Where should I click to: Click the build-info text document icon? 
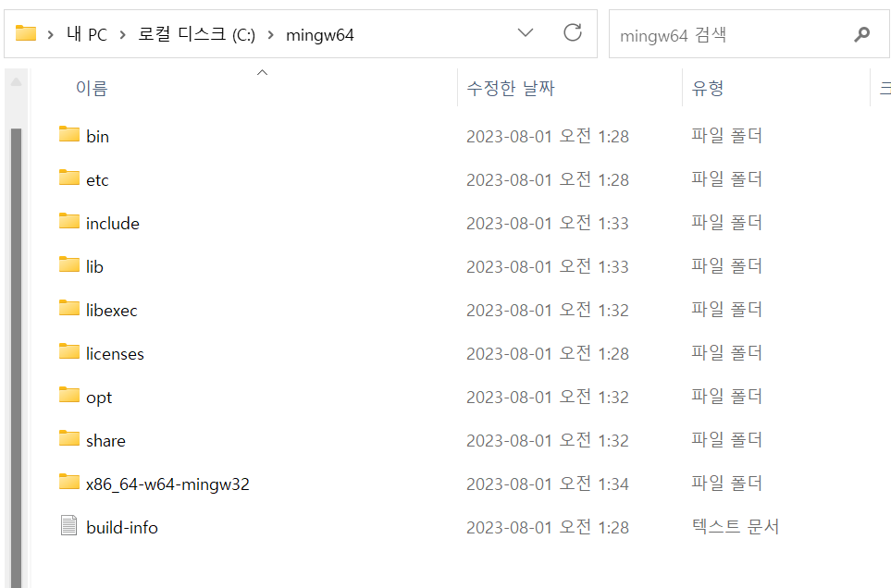click(x=69, y=525)
